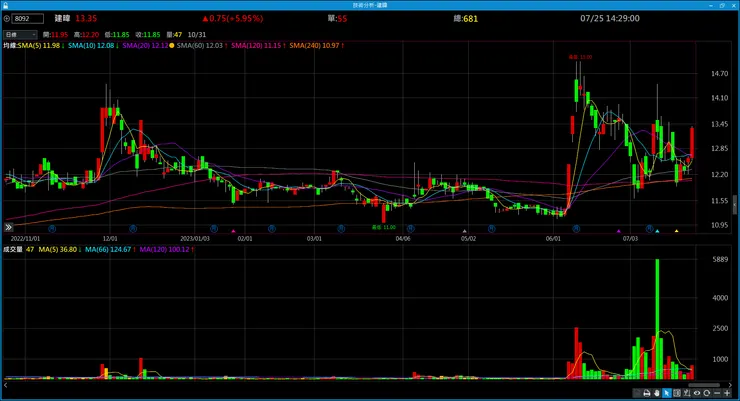Click the refresh circle icon
This screenshot has width=740, height=401.
tap(706, 393)
